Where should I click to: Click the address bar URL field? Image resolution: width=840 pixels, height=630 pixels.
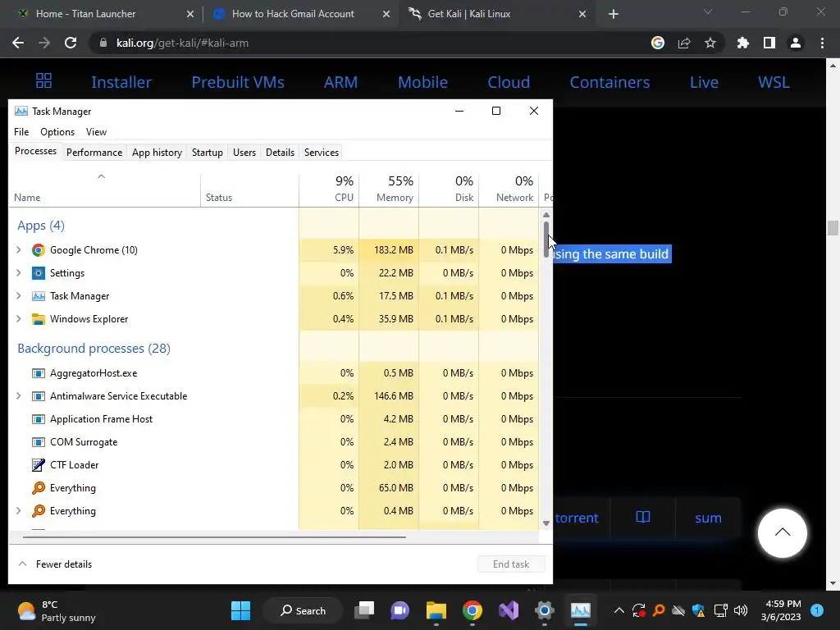pyautogui.click(x=370, y=43)
